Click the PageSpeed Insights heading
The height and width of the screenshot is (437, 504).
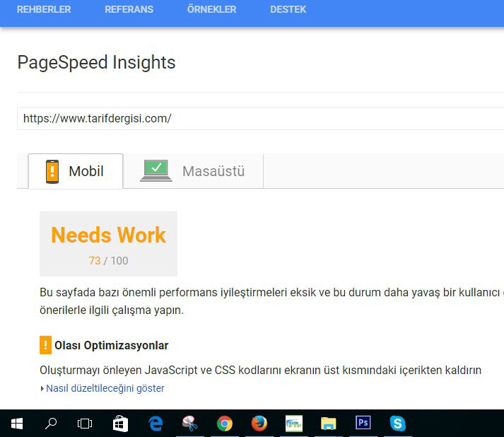[x=96, y=62]
